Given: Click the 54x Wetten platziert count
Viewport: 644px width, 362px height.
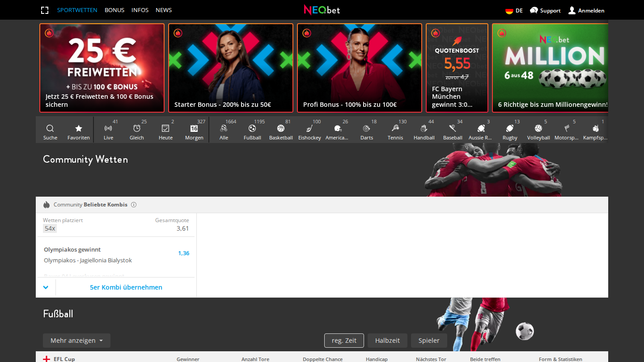Looking at the screenshot, I should [x=50, y=228].
